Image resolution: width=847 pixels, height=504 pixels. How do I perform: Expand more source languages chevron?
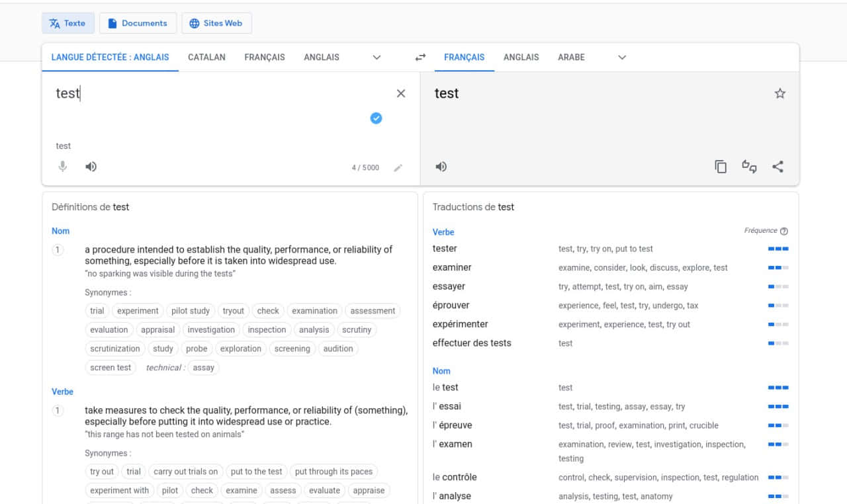[x=377, y=58]
